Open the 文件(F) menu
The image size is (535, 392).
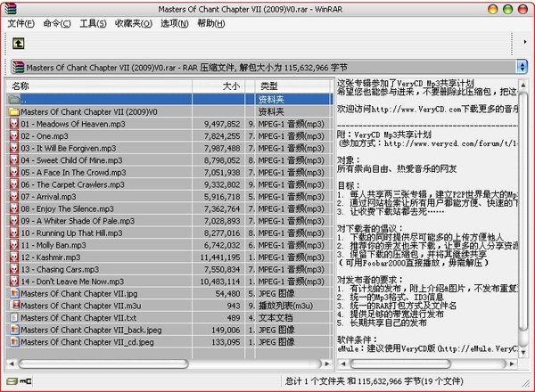coord(21,23)
